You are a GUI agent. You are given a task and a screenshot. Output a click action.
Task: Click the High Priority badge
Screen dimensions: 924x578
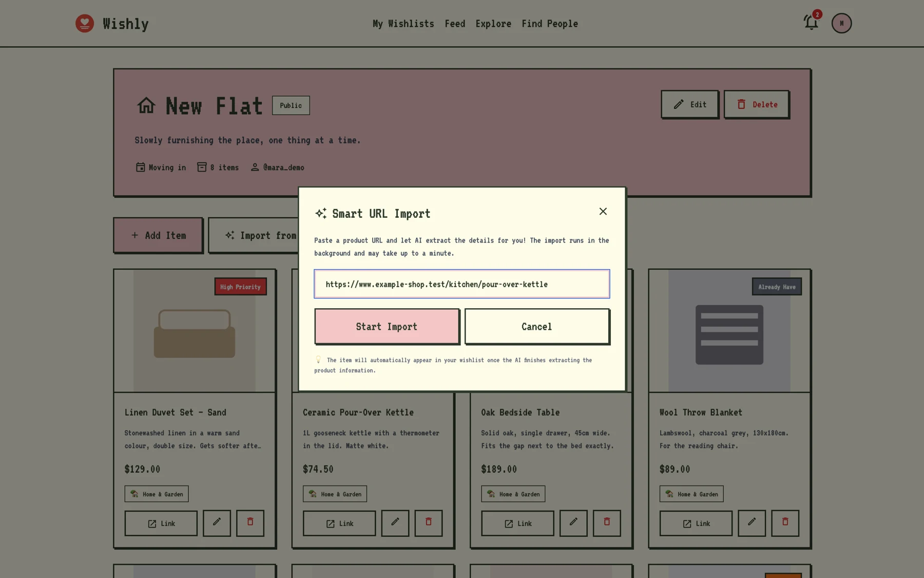pyautogui.click(x=240, y=287)
